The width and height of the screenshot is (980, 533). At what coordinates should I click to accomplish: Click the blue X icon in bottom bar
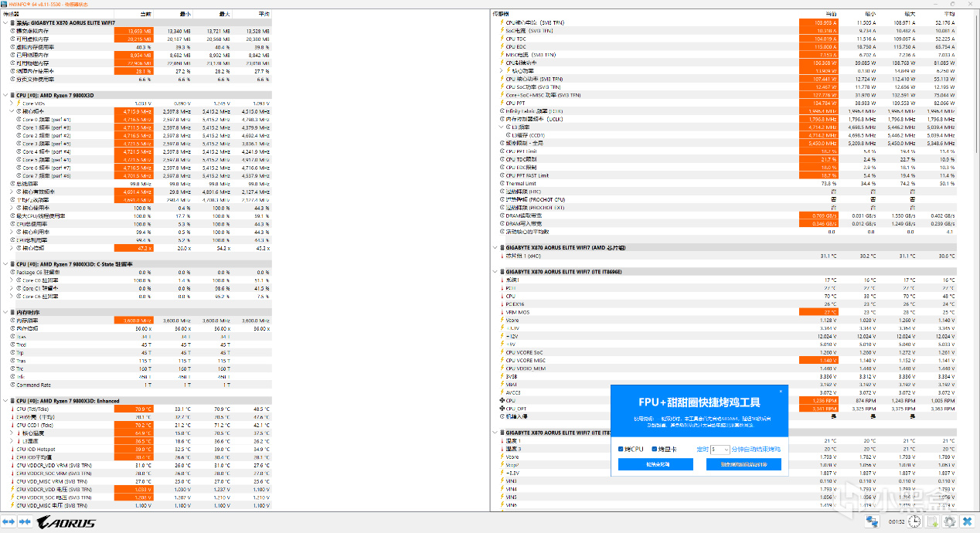click(x=968, y=522)
